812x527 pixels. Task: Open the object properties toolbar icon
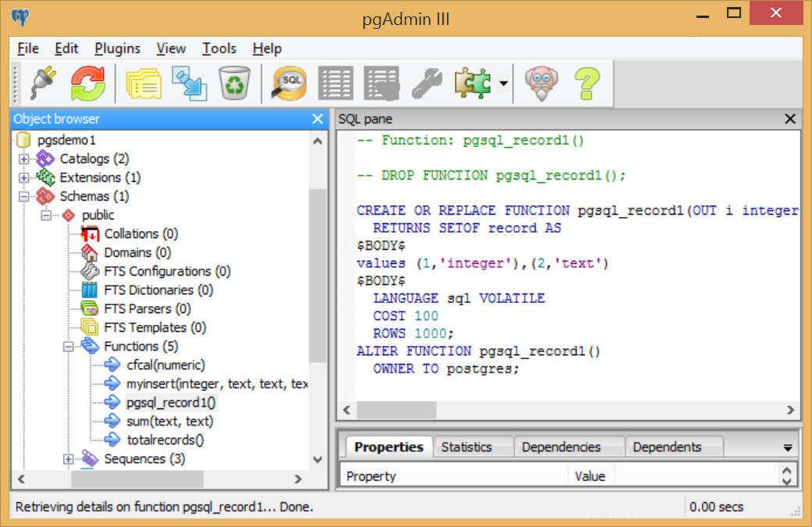(x=144, y=83)
